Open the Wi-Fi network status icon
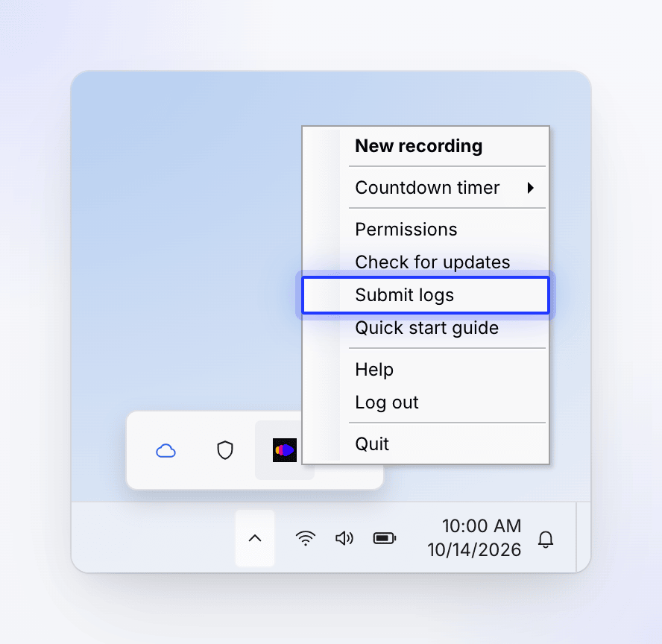Image resolution: width=662 pixels, height=644 pixels. coord(305,538)
